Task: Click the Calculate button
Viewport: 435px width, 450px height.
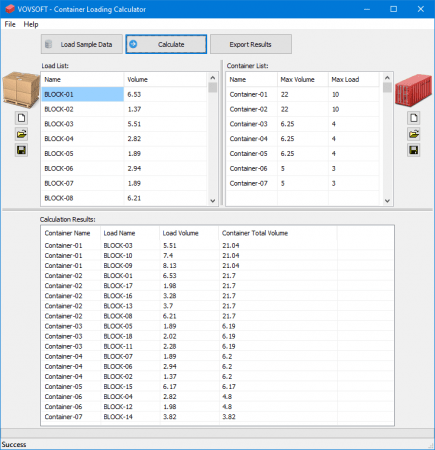Action: click(166, 44)
